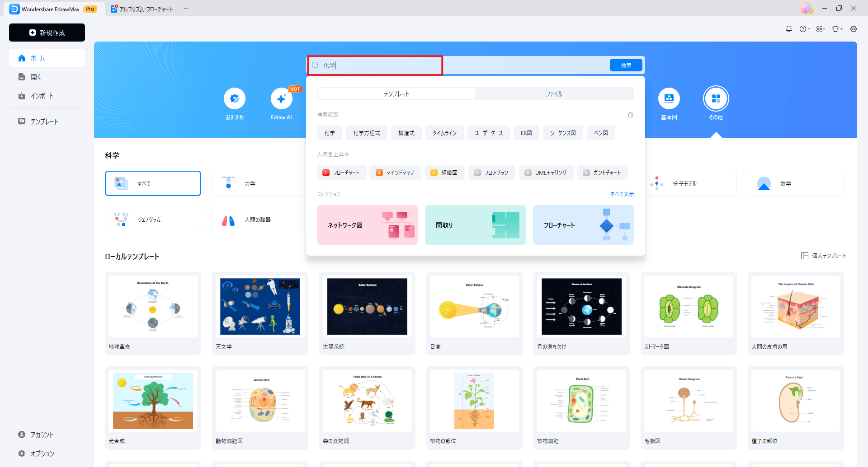868x467 pixels.
Task: Open the フローチャート collection card
Action: coord(583,225)
